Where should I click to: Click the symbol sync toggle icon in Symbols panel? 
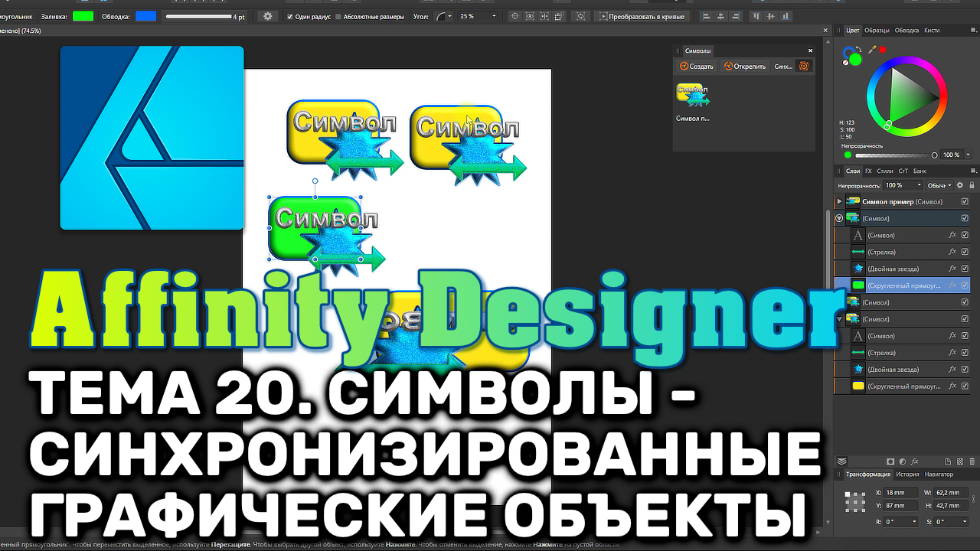pos(803,67)
